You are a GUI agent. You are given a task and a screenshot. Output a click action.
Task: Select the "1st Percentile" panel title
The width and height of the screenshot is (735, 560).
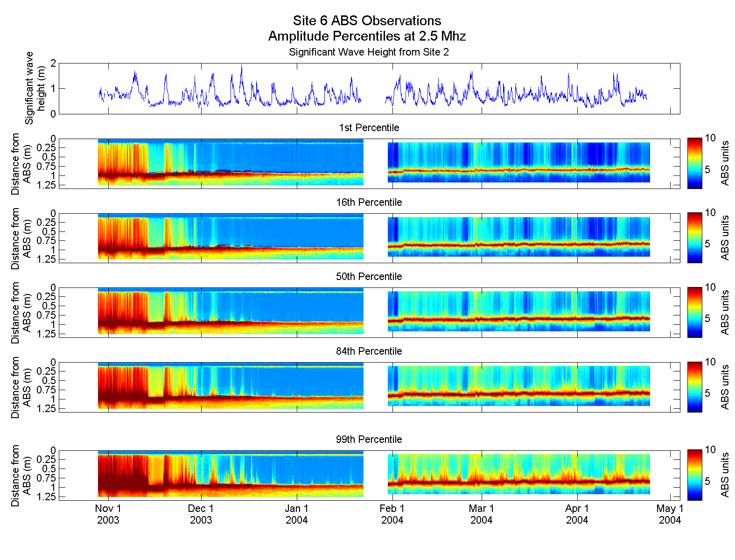click(x=369, y=128)
